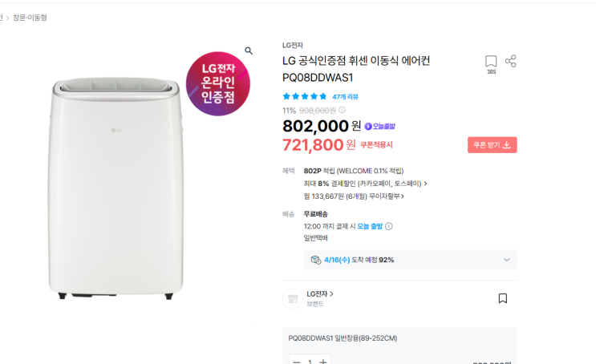Open the 47개 리뷰 reviews link
Image resolution: width=596 pixels, height=364 pixels.
pos(346,96)
